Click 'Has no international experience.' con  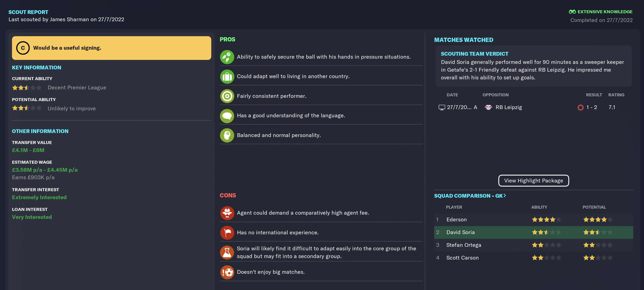[278, 233]
